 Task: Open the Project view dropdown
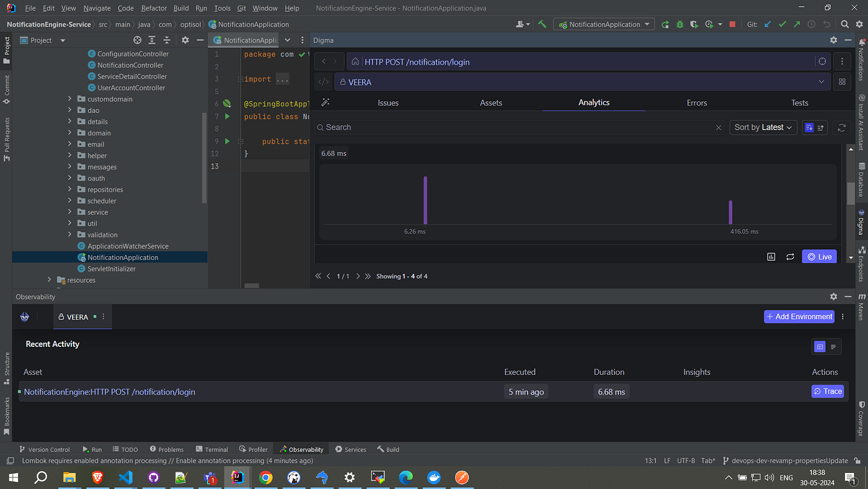pos(43,40)
